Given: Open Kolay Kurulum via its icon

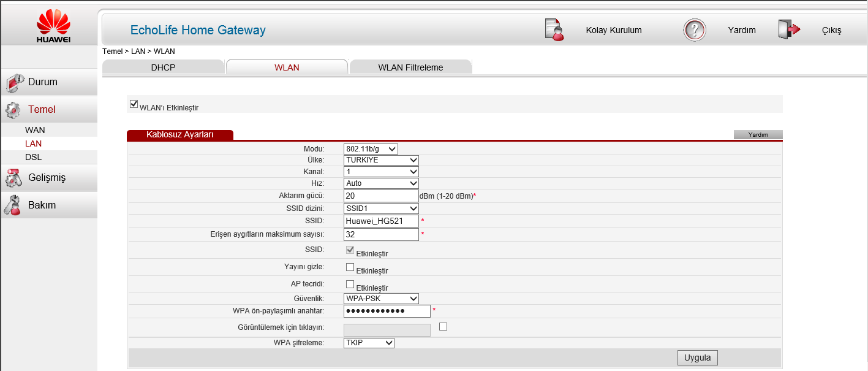Looking at the screenshot, I should pyautogui.click(x=553, y=29).
